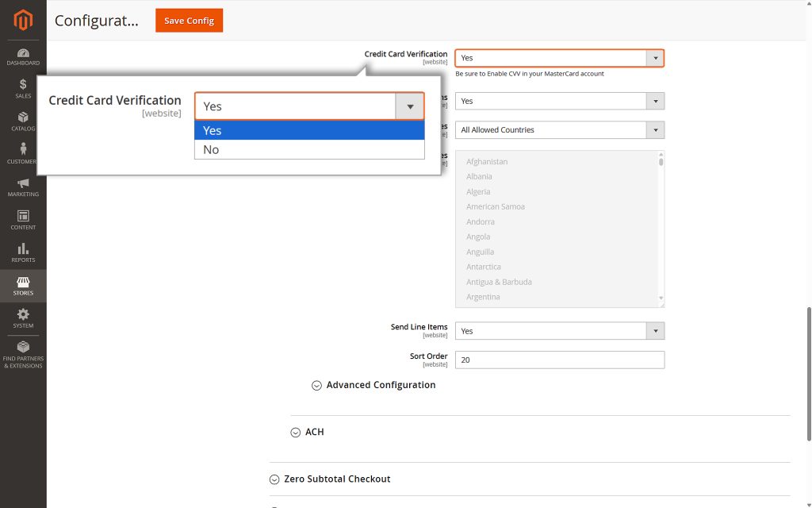Select the Content sidebar icon
Image resolution: width=812 pixels, height=508 pixels.
pyautogui.click(x=22, y=221)
